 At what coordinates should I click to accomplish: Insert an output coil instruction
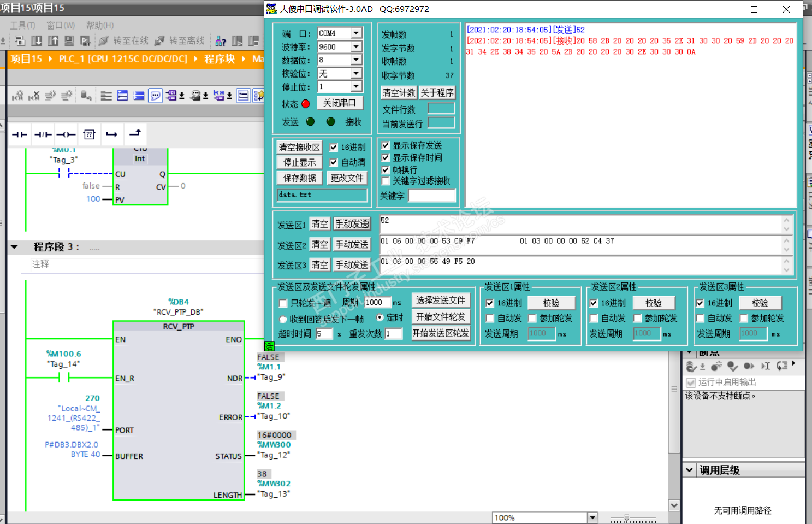click(x=66, y=134)
